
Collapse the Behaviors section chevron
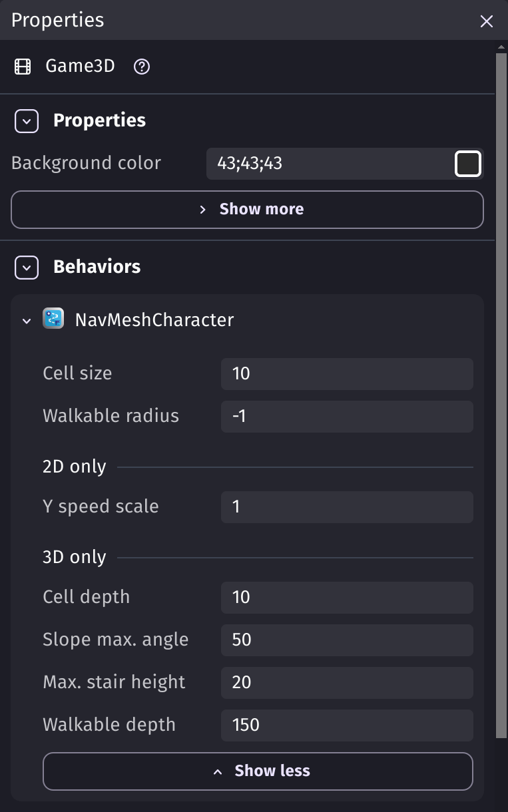(27, 267)
